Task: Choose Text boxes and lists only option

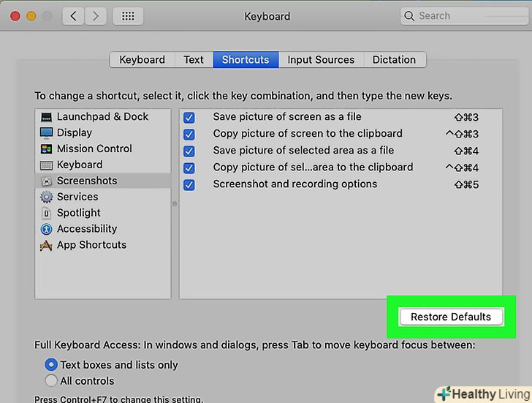Action: coord(51,364)
